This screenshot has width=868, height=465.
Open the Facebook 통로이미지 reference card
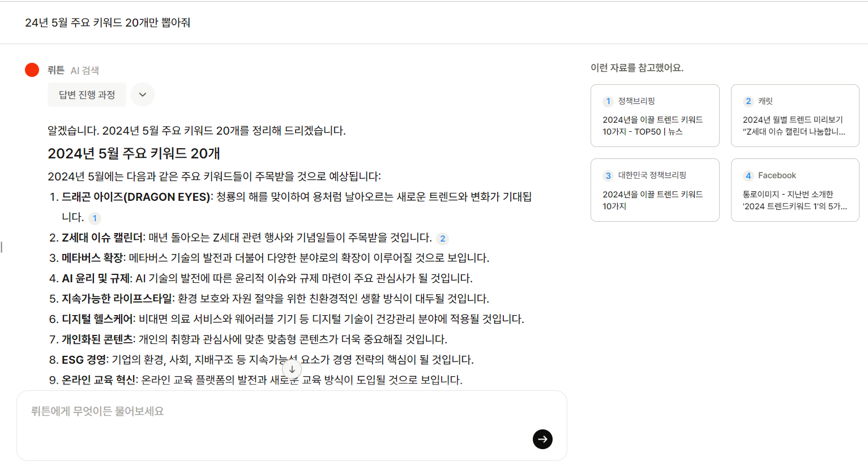point(795,190)
